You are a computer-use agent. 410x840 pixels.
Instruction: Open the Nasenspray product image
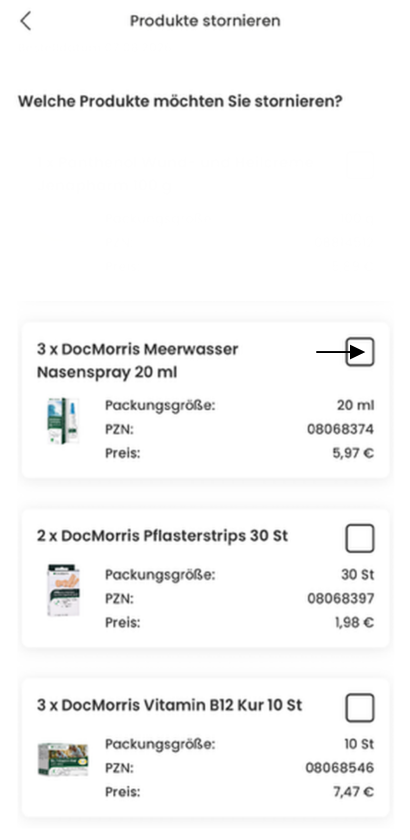click(63, 421)
